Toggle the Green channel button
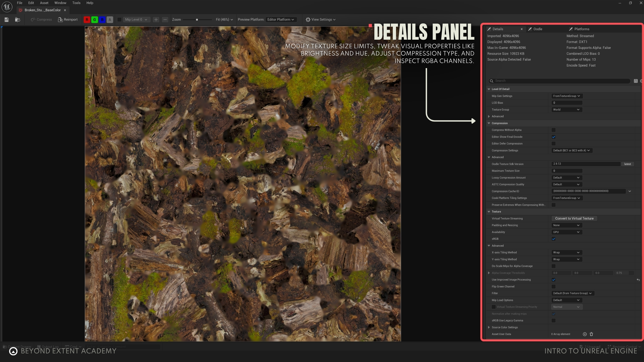 [94, 20]
